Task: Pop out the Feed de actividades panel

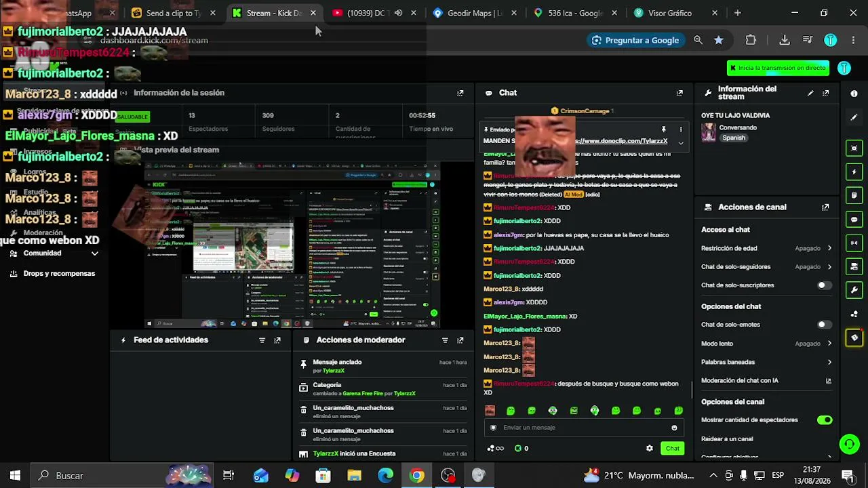Action: (x=277, y=340)
